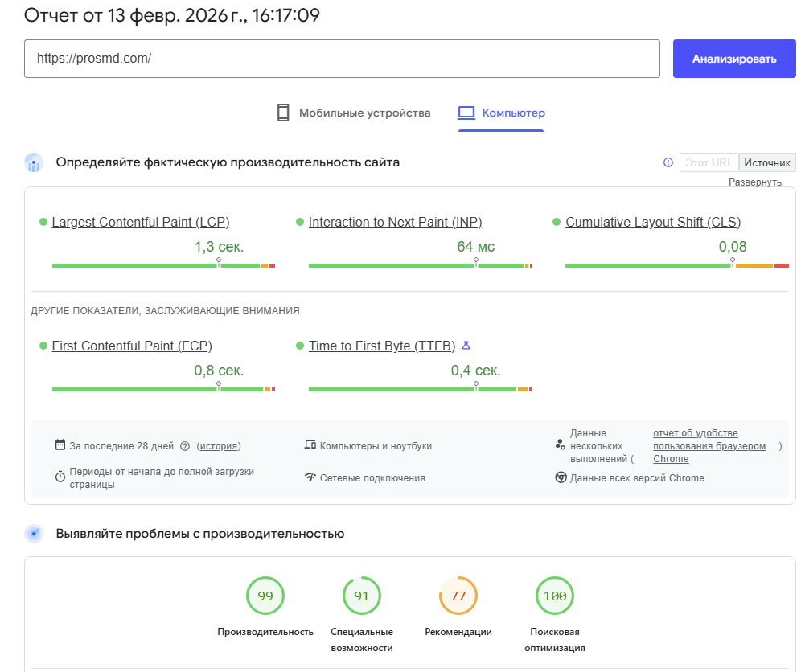Click the info icon left of the URL toggle
Image resolution: width=801 pixels, height=672 pixels.
pyautogui.click(x=667, y=162)
